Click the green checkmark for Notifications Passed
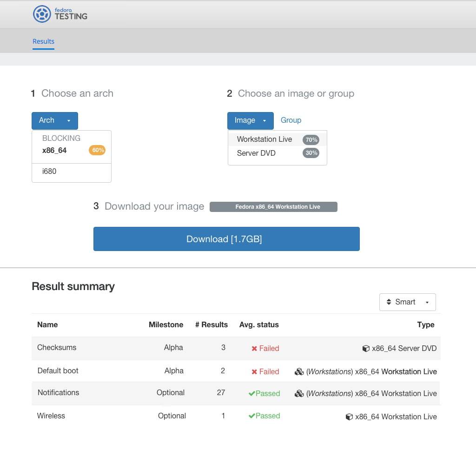The image size is (476, 476). click(251, 393)
